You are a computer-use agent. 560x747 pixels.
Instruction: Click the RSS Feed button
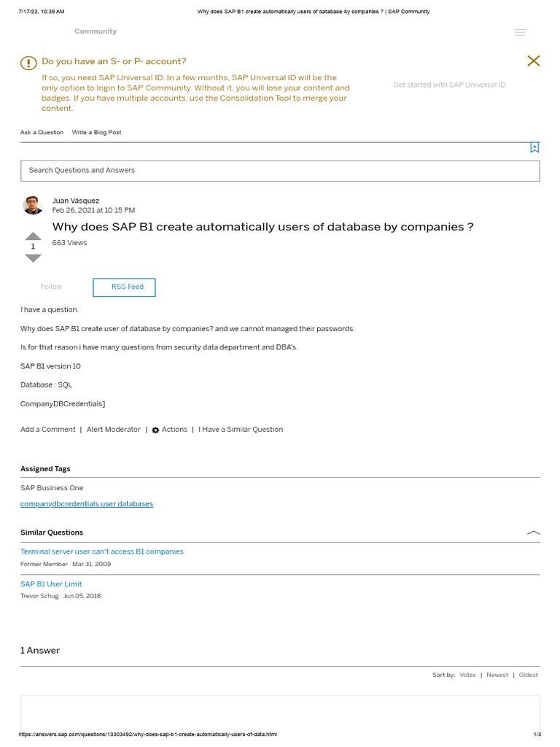click(124, 287)
